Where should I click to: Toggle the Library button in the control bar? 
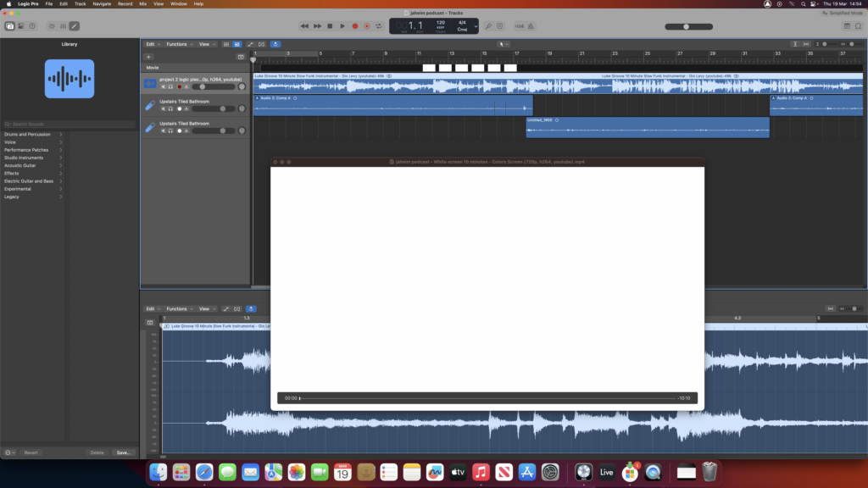pos(10,26)
